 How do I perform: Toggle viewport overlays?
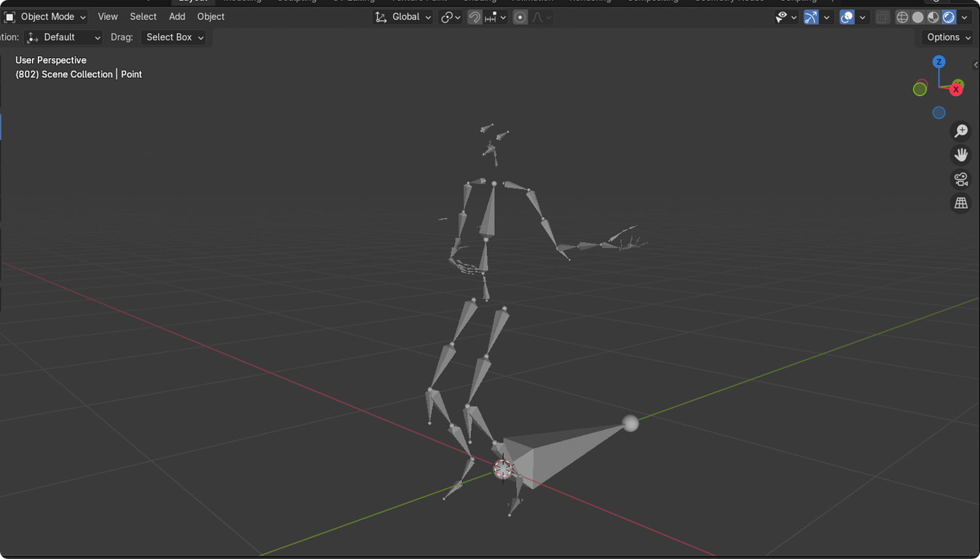847,18
